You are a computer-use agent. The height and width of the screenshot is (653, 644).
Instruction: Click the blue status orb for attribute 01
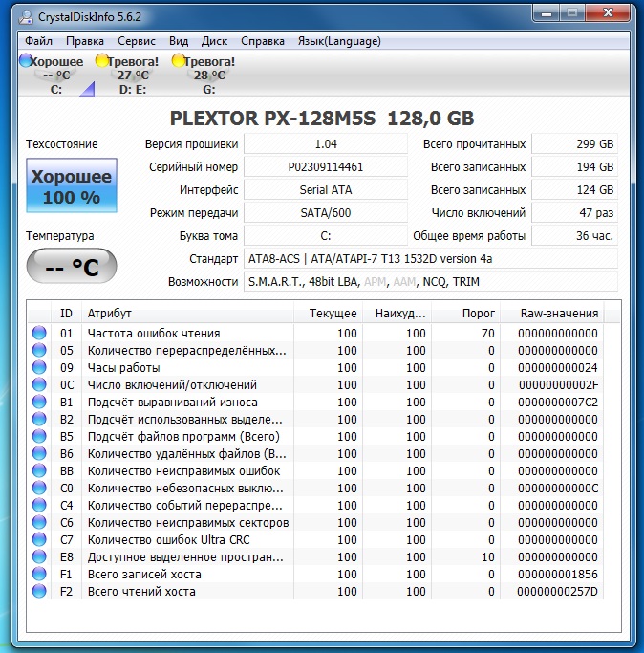coord(39,334)
